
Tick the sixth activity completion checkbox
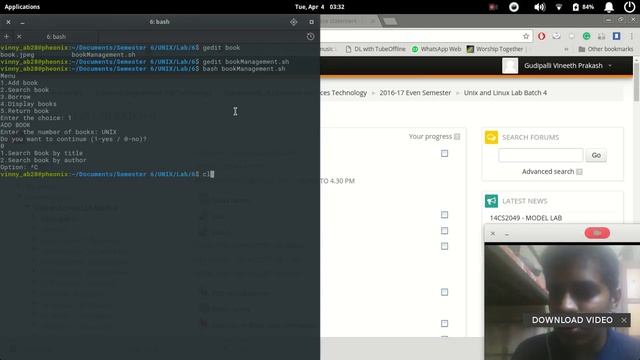pyautogui.click(x=444, y=324)
